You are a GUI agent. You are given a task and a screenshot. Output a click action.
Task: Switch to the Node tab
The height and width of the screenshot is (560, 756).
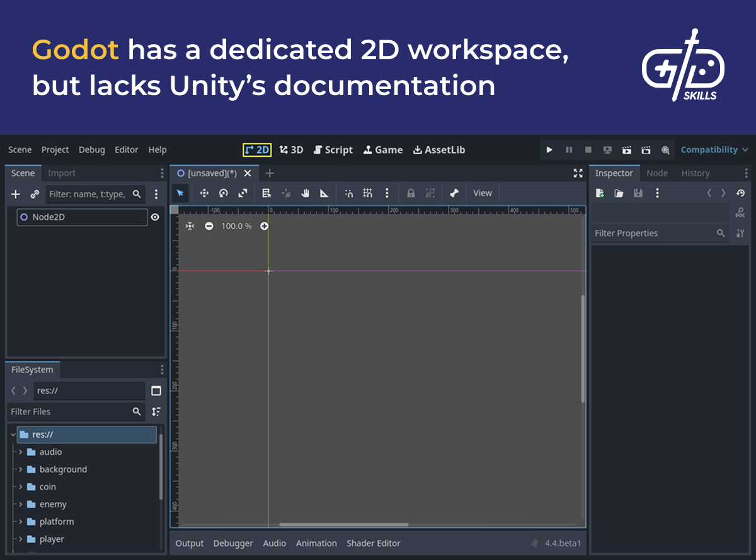tap(657, 173)
